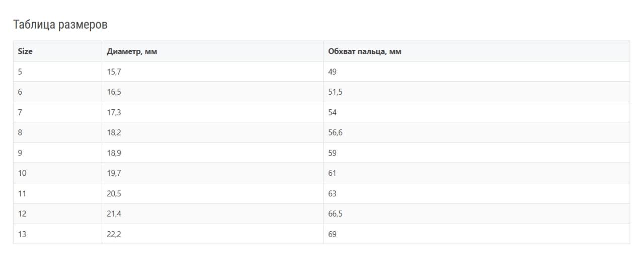Screen dimensions: 644x270
Task: Click the 66,5 finger circumference value
Action: pyautogui.click(x=335, y=214)
